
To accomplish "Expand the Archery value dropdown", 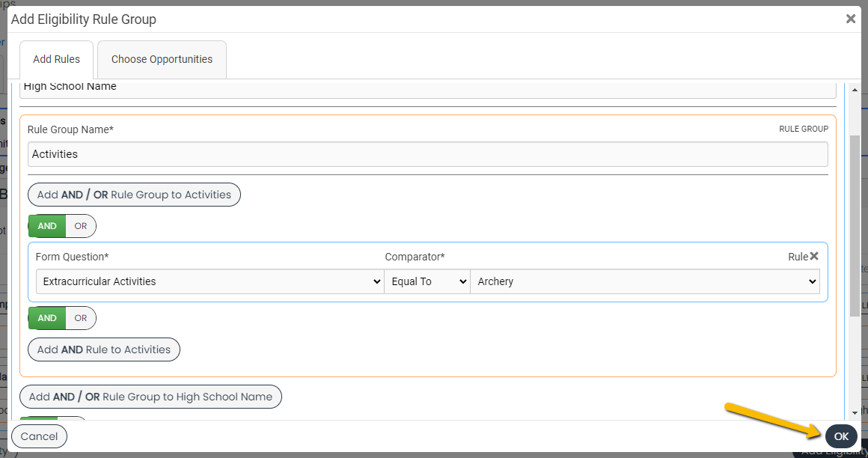I will [644, 282].
